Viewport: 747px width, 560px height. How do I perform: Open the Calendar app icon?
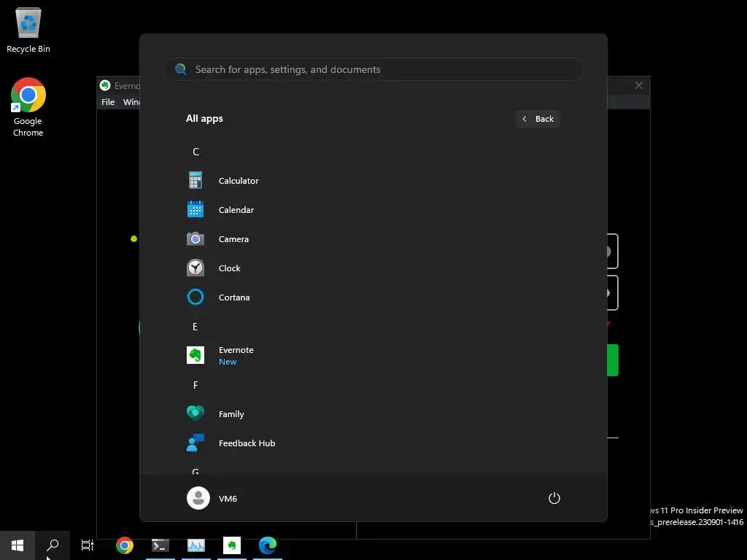tap(196, 209)
